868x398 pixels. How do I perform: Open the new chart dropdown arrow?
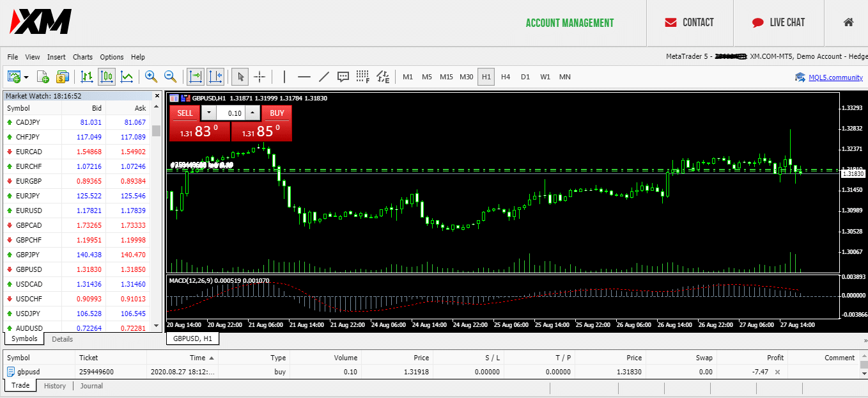point(26,77)
